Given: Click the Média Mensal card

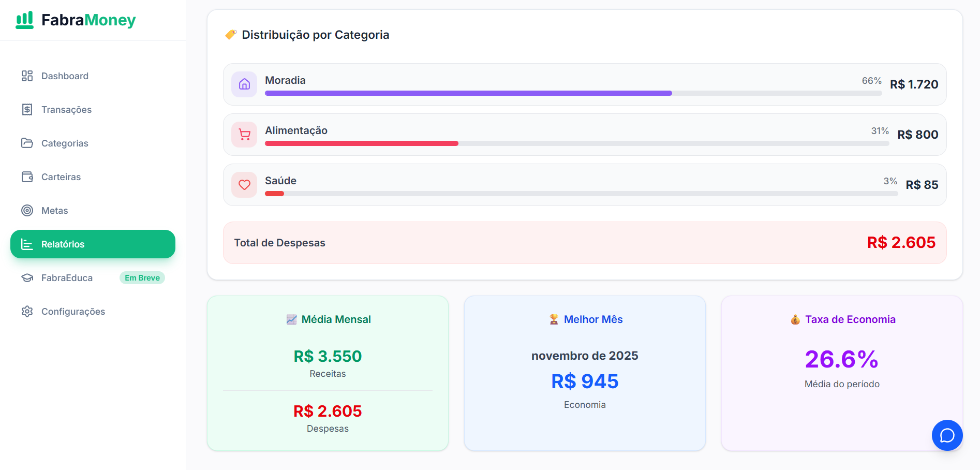Looking at the screenshot, I should [x=328, y=373].
